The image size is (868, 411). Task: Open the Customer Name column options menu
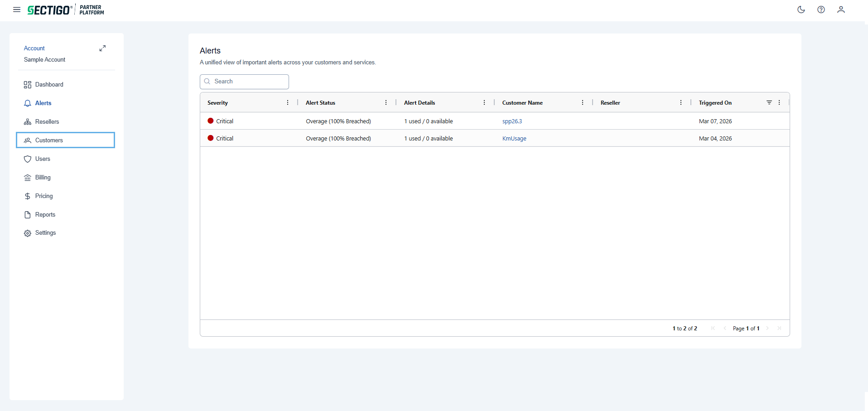583,102
